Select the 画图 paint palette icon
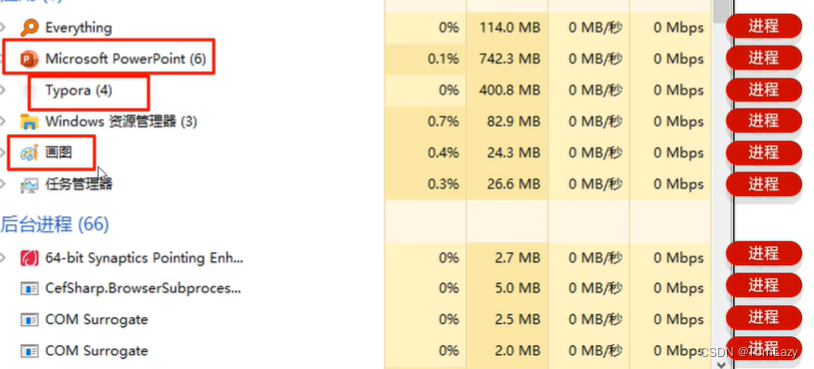The height and width of the screenshot is (369, 814). pyautogui.click(x=29, y=153)
